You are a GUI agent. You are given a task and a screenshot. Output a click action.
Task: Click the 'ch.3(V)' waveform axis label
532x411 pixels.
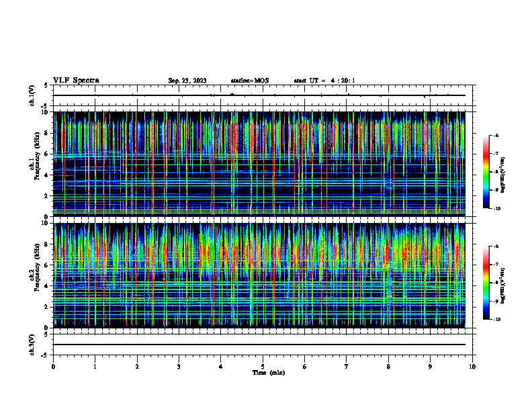pyautogui.click(x=32, y=345)
